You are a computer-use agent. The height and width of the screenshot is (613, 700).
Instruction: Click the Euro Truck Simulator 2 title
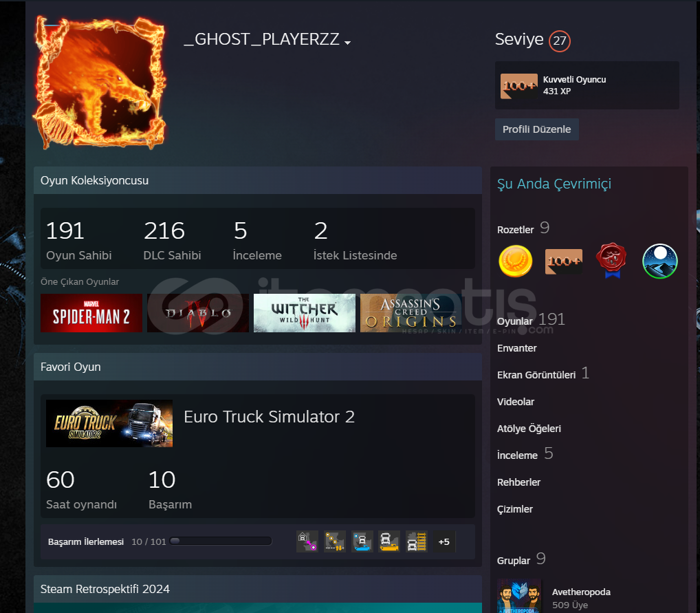point(269,417)
